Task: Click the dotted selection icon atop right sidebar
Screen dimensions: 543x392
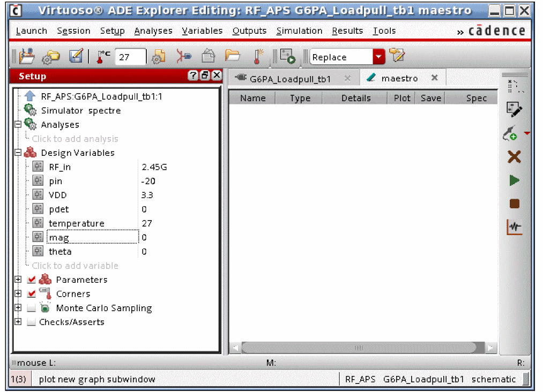Action: (x=515, y=87)
